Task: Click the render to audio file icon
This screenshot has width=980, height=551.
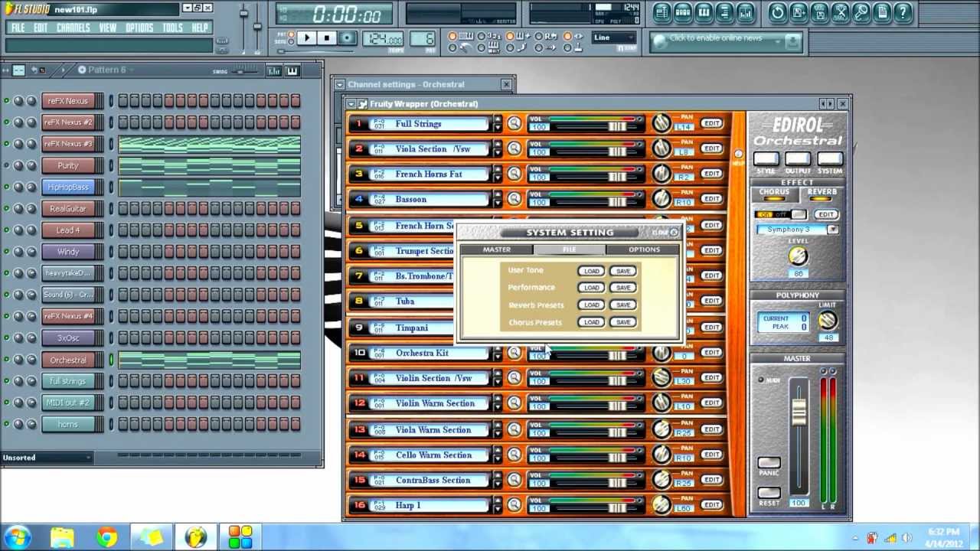Action: [819, 12]
